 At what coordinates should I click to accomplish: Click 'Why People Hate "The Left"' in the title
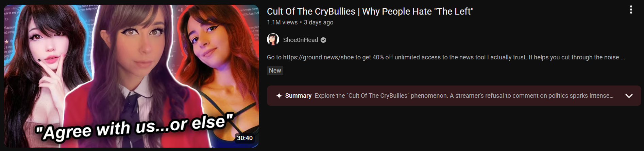click(x=418, y=12)
